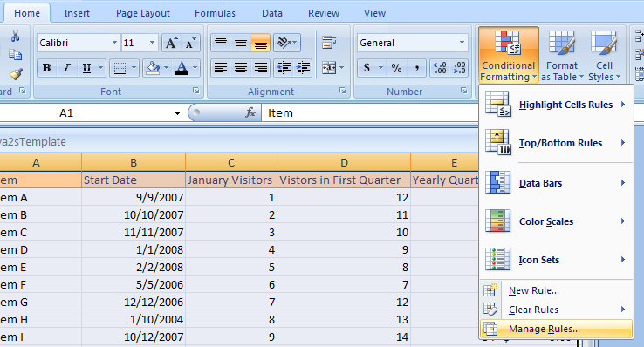644x347 pixels.
Task: Go to the Review tab
Action: (324, 13)
